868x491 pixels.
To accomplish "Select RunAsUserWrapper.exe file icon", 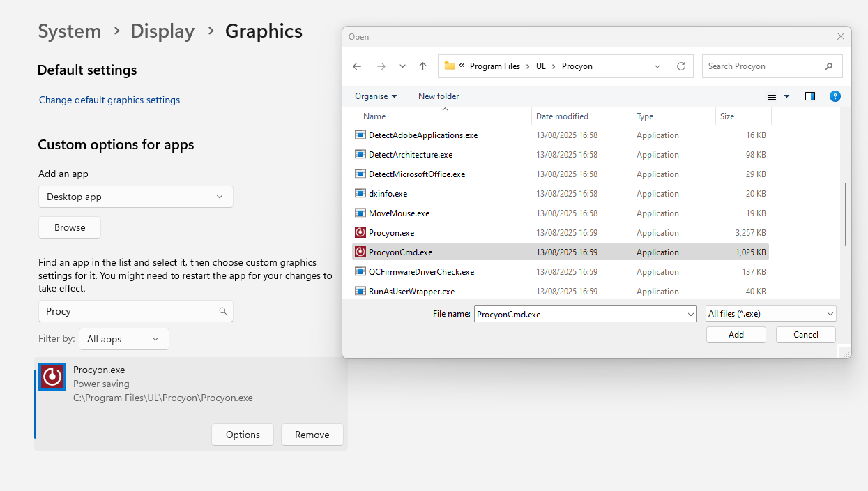I will (360, 291).
